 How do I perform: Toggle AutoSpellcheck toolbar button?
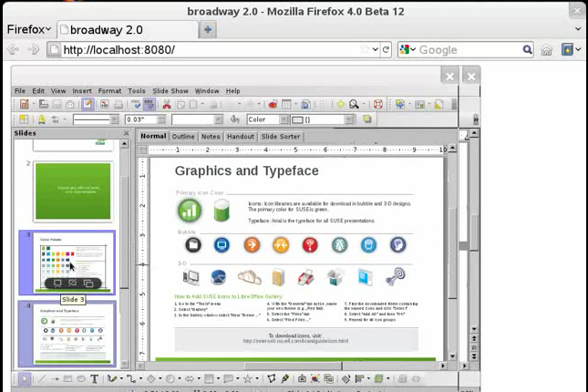(150, 104)
